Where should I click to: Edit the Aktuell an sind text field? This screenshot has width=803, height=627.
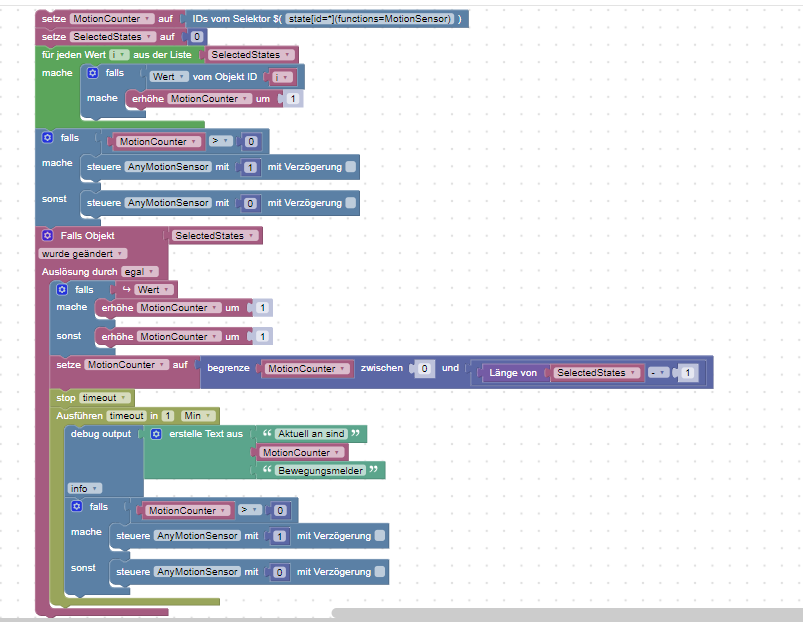click(311, 434)
